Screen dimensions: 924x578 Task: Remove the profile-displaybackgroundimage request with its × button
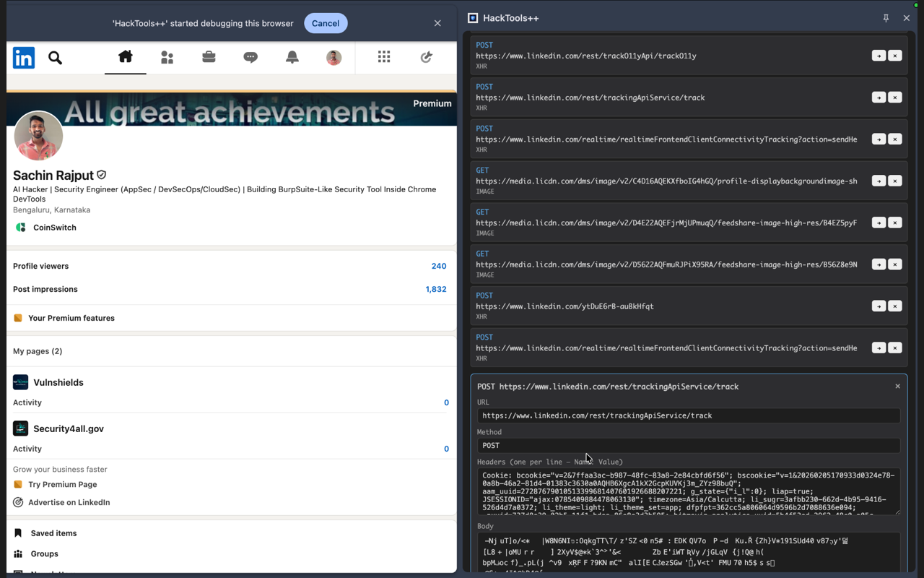tap(895, 181)
